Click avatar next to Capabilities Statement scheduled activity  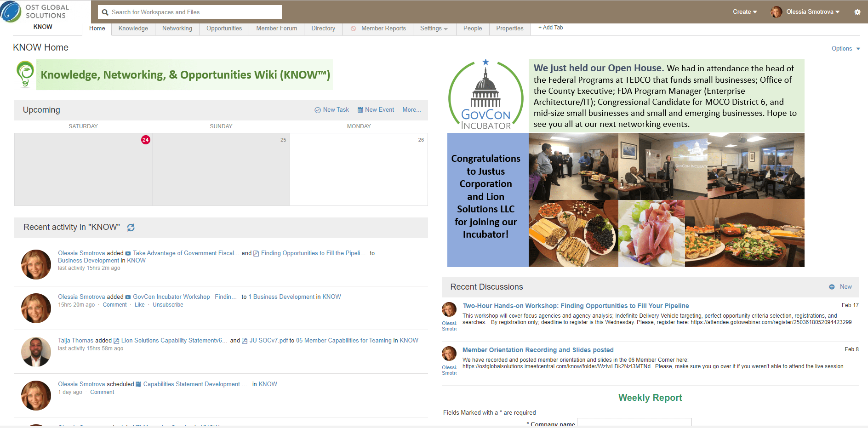coord(36,395)
